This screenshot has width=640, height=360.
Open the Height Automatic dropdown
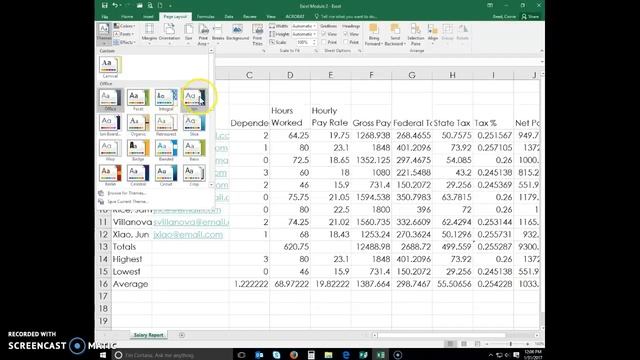(304, 34)
